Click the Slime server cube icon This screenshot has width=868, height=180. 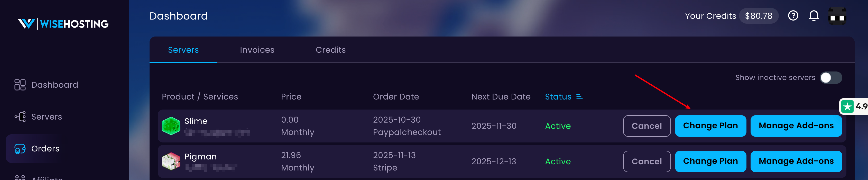171,126
